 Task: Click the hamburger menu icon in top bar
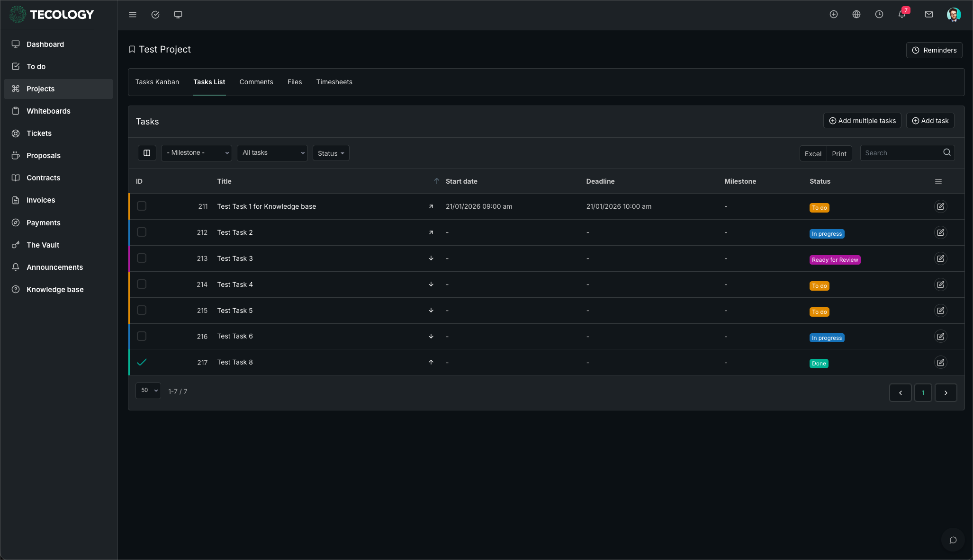point(133,15)
